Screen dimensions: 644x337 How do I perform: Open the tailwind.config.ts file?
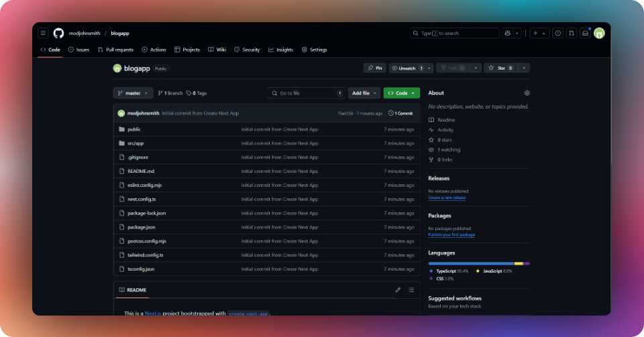pos(146,255)
